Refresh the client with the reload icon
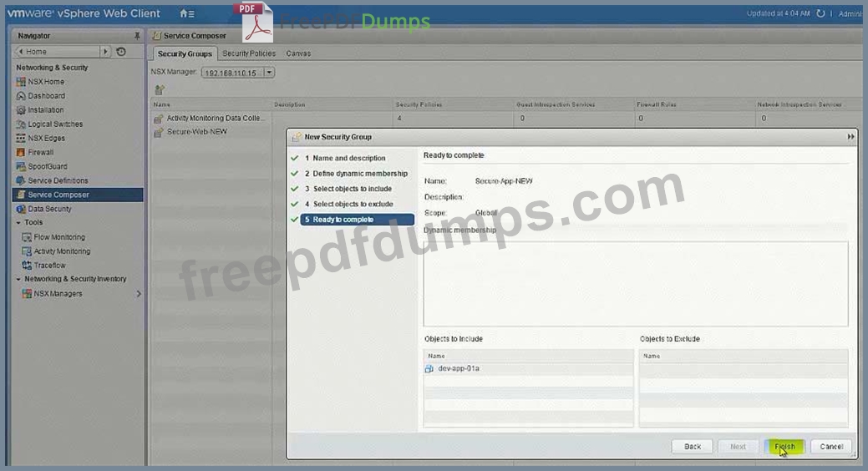This screenshot has width=868, height=471. coord(820,13)
